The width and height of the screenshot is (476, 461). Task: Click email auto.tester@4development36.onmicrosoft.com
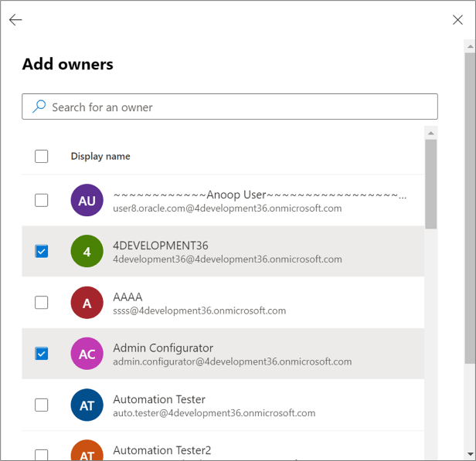tap(214, 413)
